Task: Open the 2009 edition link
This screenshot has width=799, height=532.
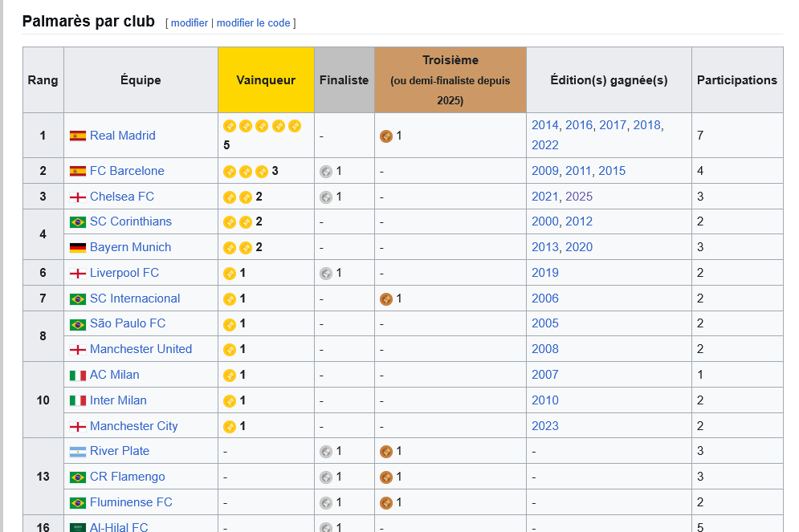Action: click(544, 171)
